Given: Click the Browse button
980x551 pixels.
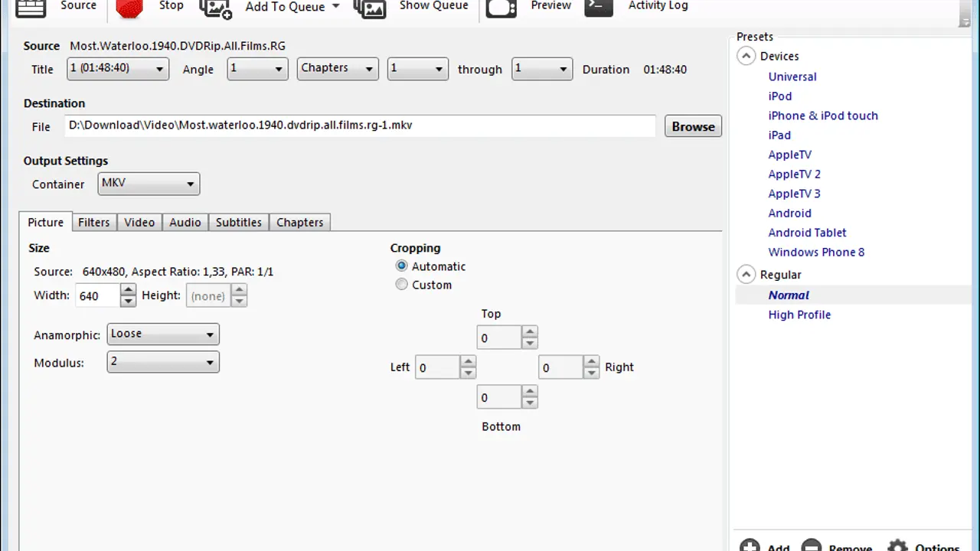Looking at the screenshot, I should [x=693, y=126].
